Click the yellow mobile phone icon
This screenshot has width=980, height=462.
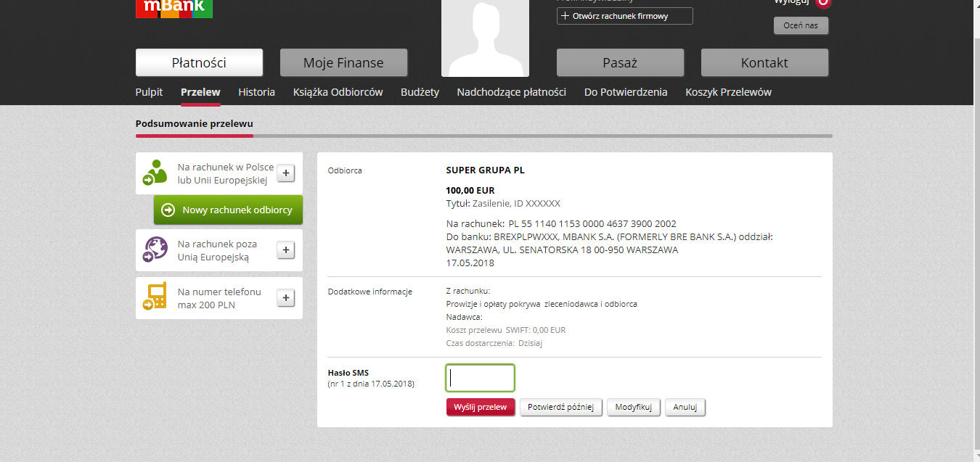(155, 297)
